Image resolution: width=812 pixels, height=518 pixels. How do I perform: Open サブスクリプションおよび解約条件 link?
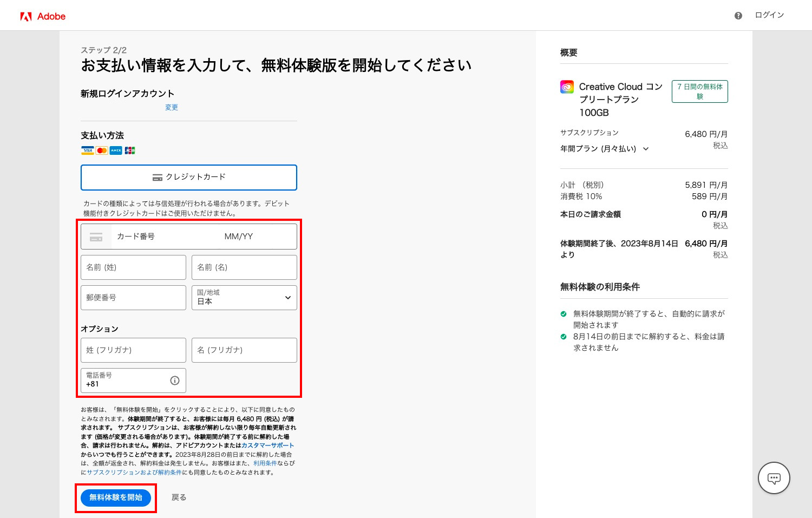click(134, 473)
